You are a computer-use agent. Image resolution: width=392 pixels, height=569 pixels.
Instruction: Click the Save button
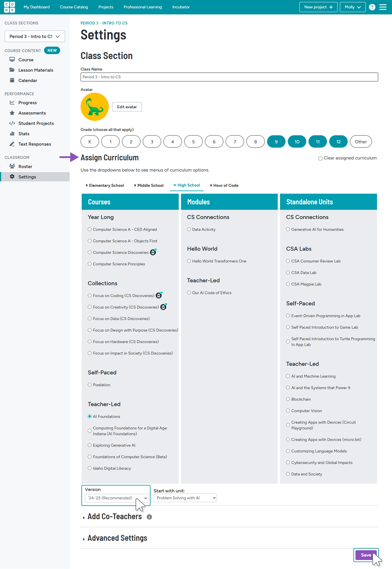[366, 555]
